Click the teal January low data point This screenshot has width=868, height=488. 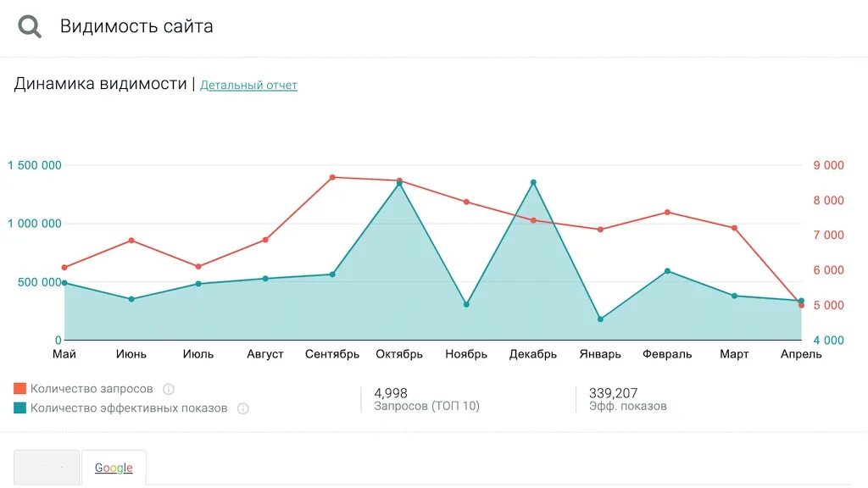[x=601, y=319]
